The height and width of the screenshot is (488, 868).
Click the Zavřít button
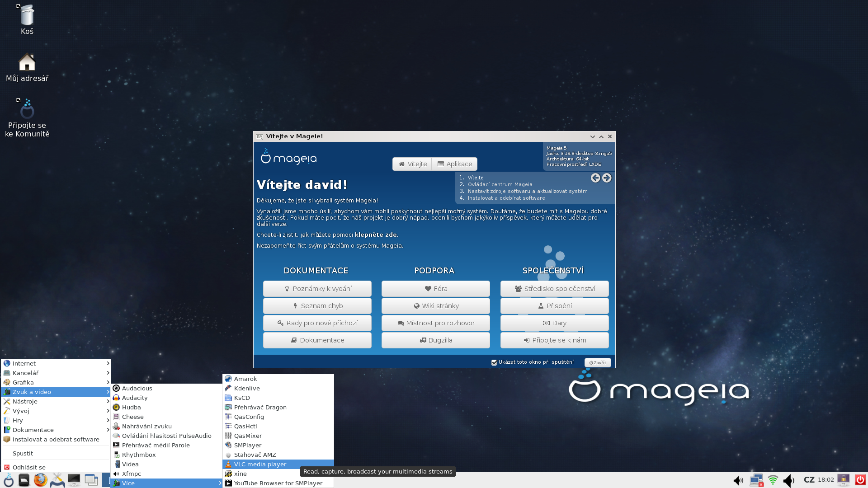coord(598,362)
